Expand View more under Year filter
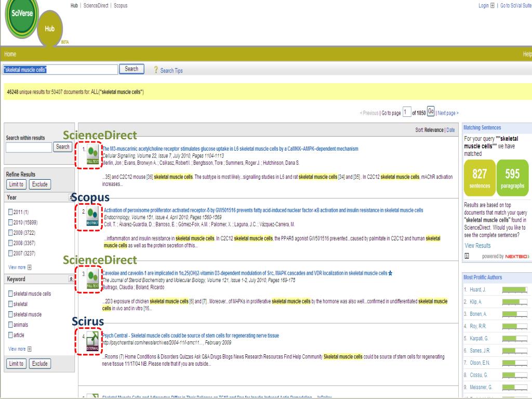 (20, 268)
